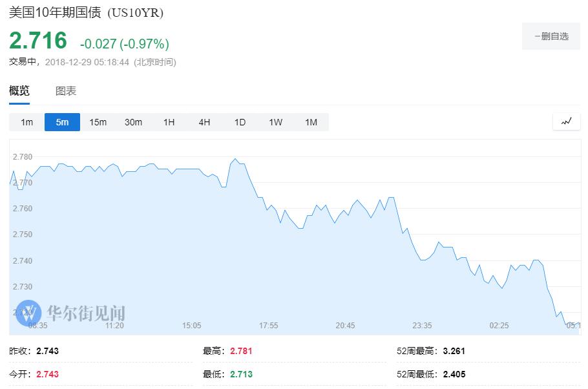Open the 概览 overview tab
This screenshot has height=389, width=588.
point(19,90)
